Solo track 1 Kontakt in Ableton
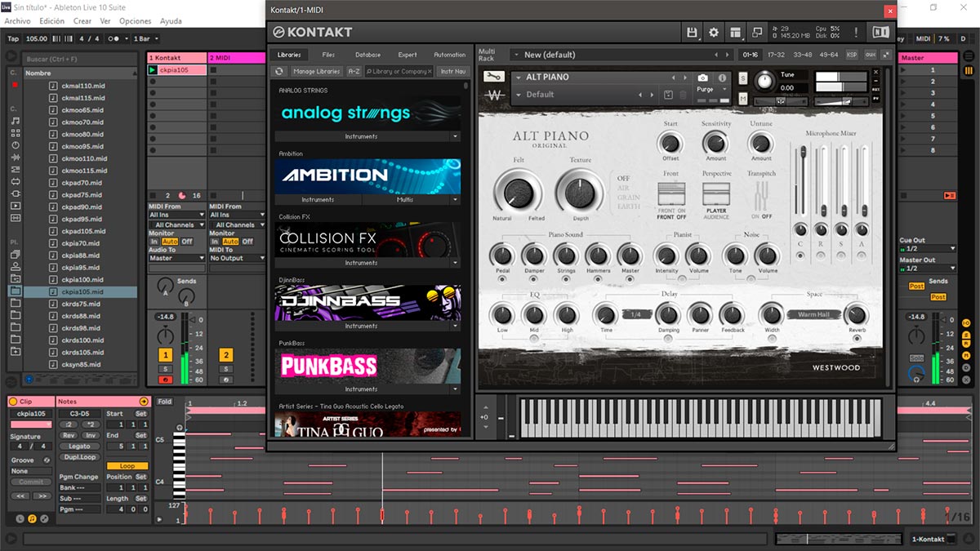 [165, 370]
